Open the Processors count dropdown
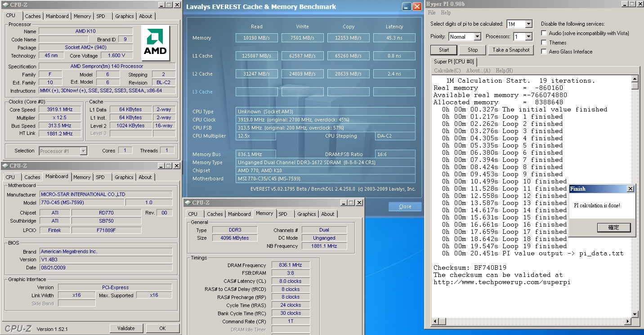The width and height of the screenshot is (644, 335). pyautogui.click(x=528, y=36)
